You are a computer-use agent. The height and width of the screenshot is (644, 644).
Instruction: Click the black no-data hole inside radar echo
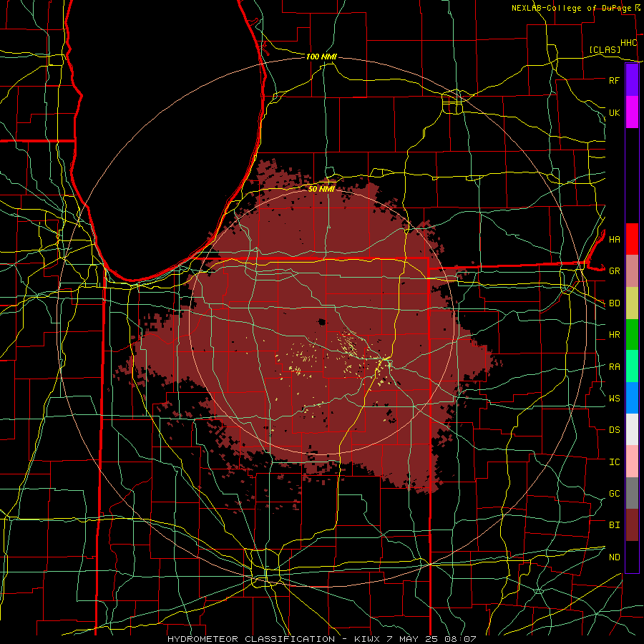[x=321, y=322]
